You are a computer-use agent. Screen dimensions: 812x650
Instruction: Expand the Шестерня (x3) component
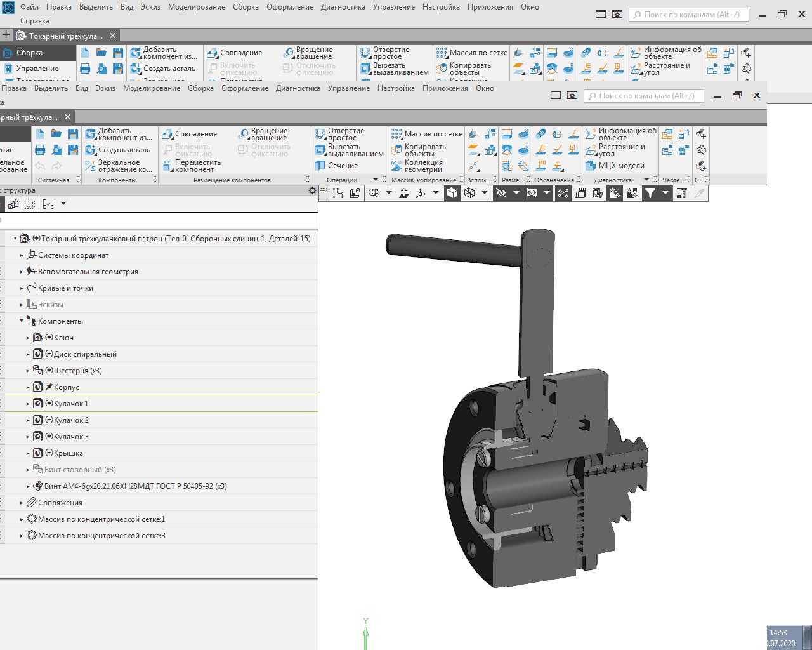click(28, 371)
